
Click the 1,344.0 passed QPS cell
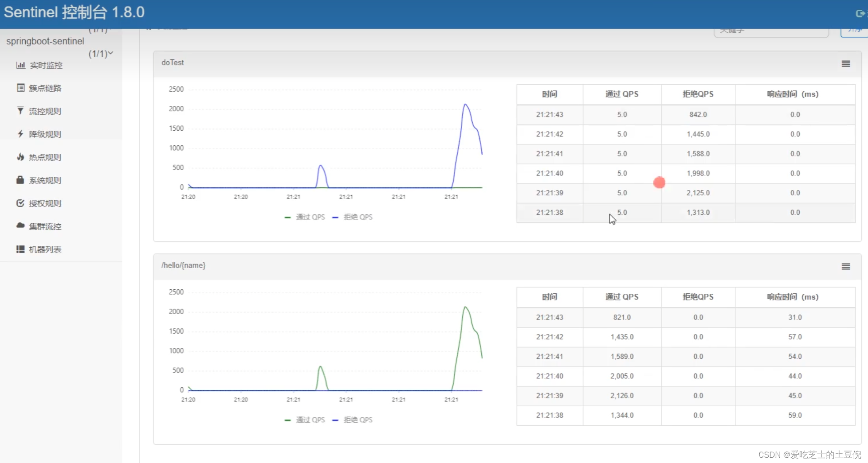(x=622, y=415)
